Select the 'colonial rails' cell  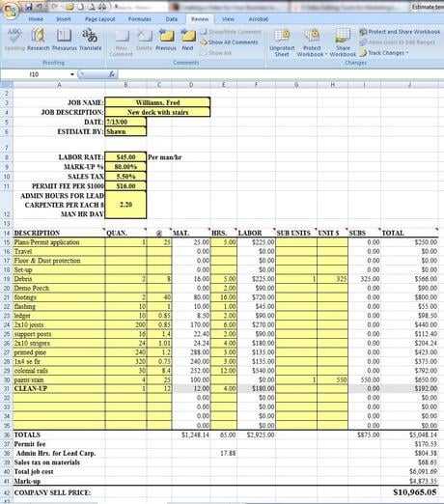59,371
